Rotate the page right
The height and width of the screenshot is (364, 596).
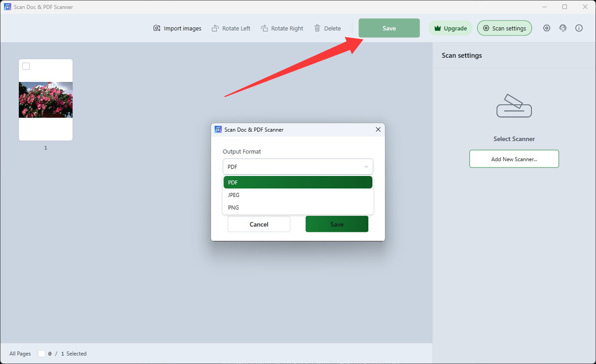click(282, 28)
